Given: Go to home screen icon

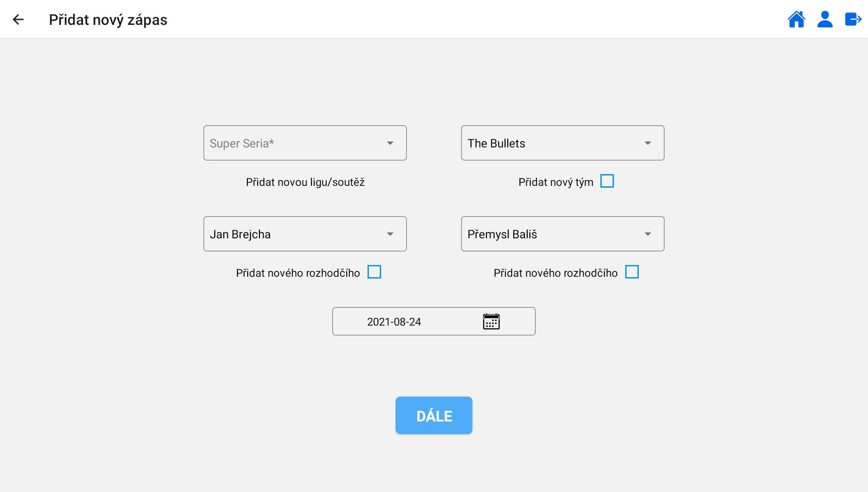Looking at the screenshot, I should tap(796, 19).
